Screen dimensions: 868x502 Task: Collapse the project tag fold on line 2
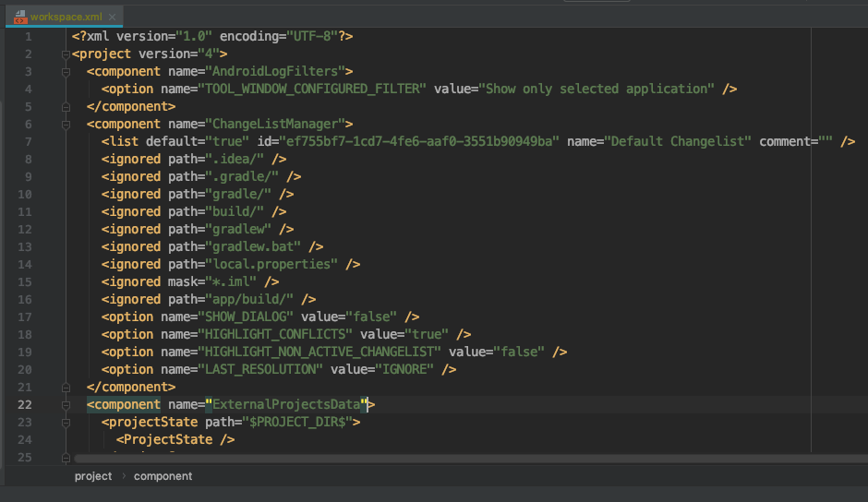tap(66, 54)
